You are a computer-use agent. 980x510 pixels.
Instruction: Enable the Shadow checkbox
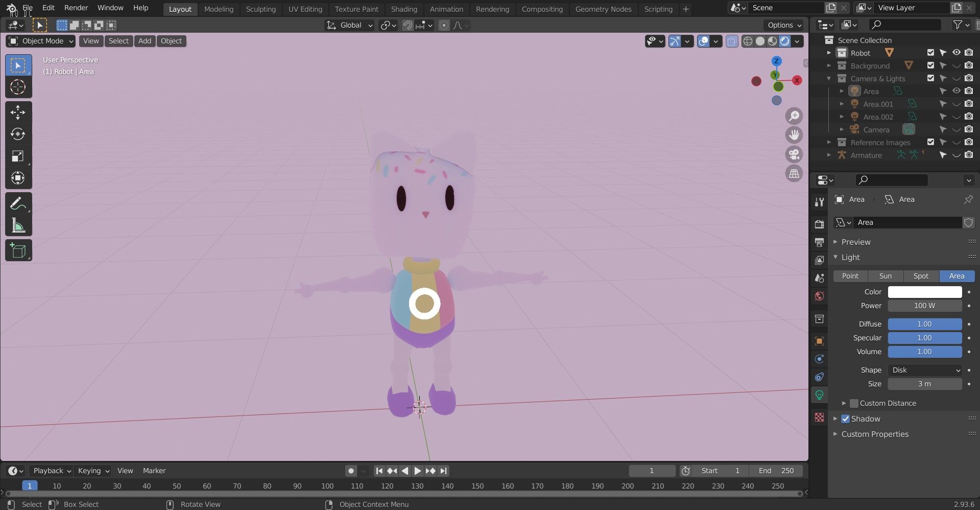(x=846, y=419)
